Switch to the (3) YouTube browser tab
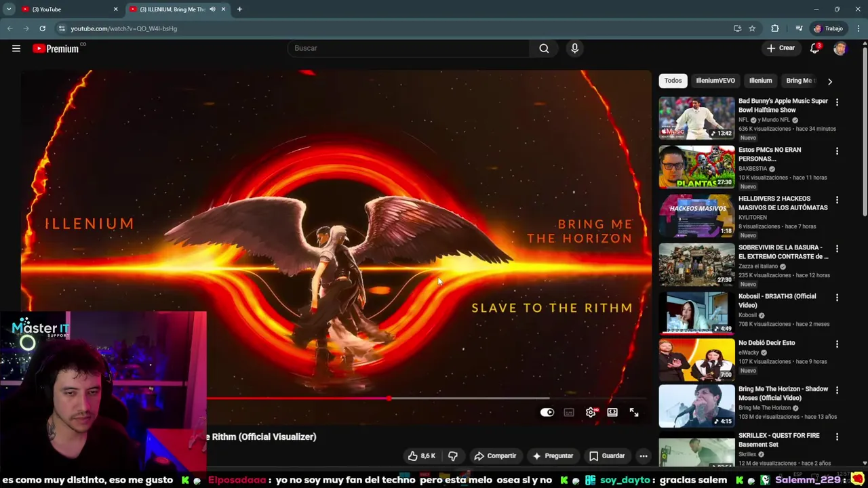This screenshot has height=488, width=868. pyautogui.click(x=68, y=9)
